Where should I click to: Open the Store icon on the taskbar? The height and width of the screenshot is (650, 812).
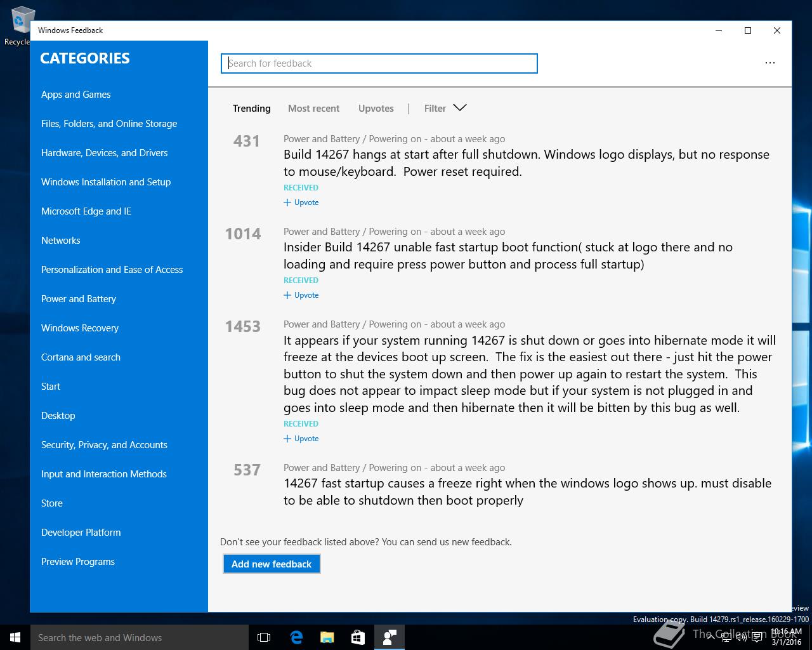pyautogui.click(x=358, y=637)
